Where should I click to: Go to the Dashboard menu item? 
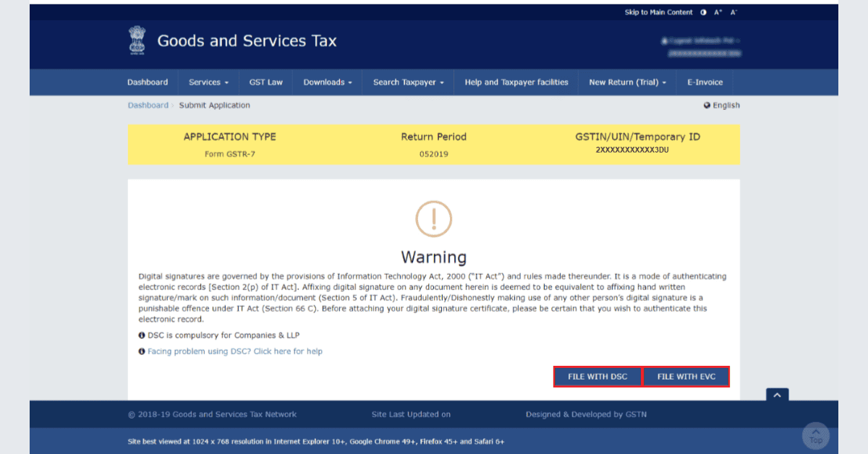pyautogui.click(x=148, y=82)
